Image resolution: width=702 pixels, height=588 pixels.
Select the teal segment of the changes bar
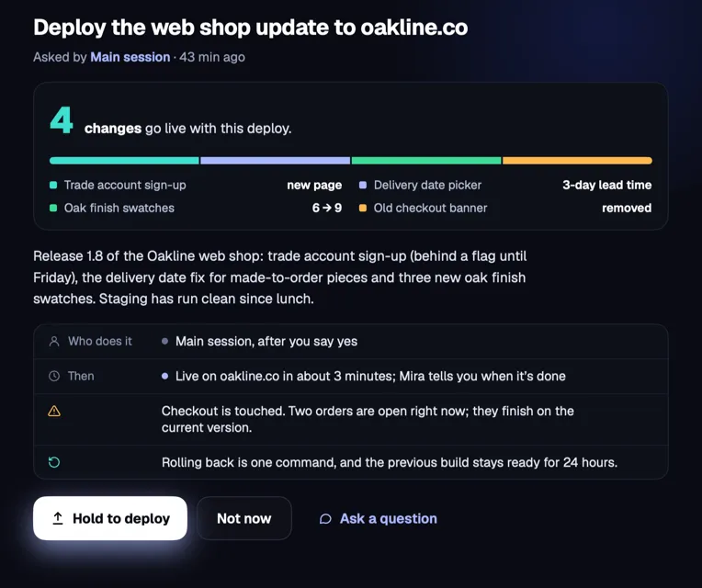coord(124,161)
